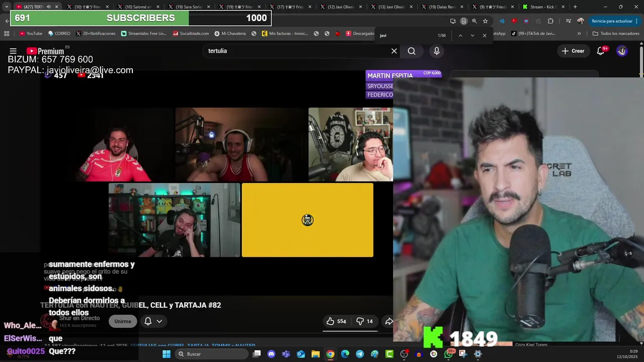Open the apps grid in bookmarks bar
The image size is (644, 362).
(x=7, y=34)
